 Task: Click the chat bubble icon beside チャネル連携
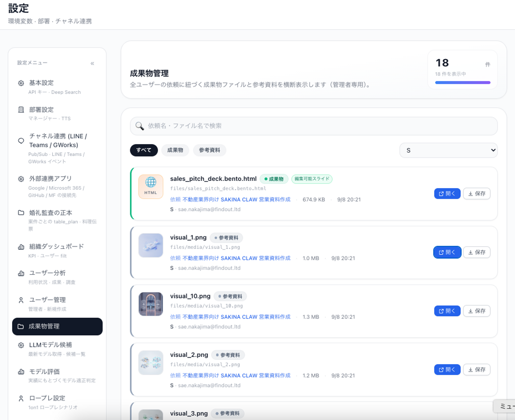[21, 140]
